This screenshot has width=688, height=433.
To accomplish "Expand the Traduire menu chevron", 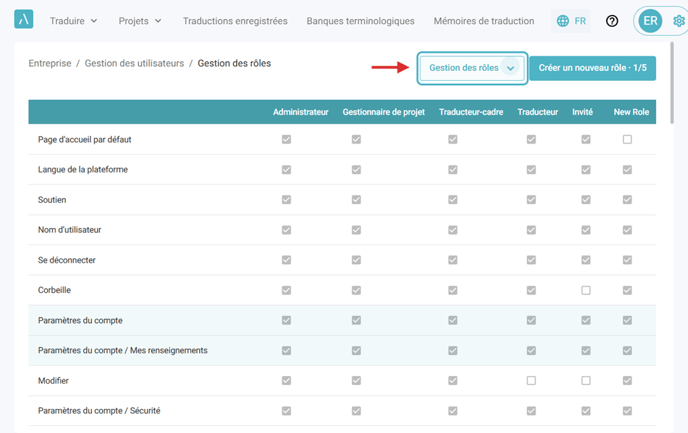I will [94, 21].
